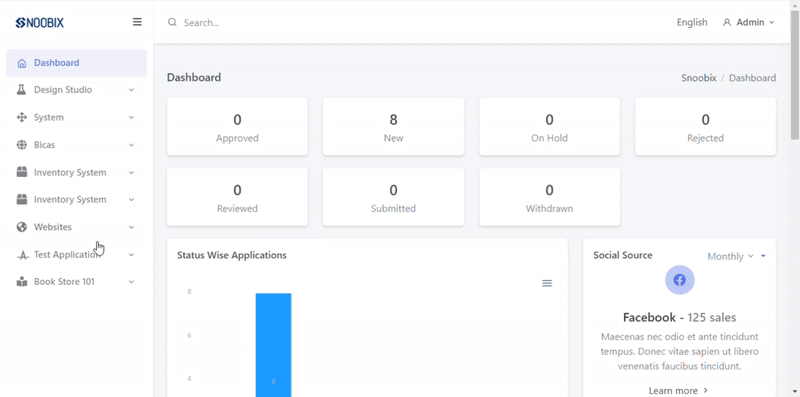The image size is (800, 397).
Task: Click the blue bar in the chart
Action: point(273,345)
